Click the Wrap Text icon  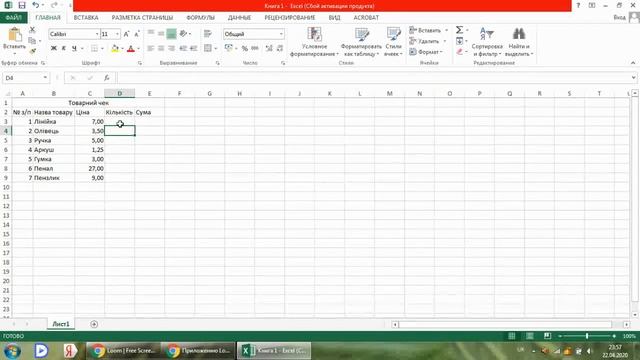tap(208, 33)
